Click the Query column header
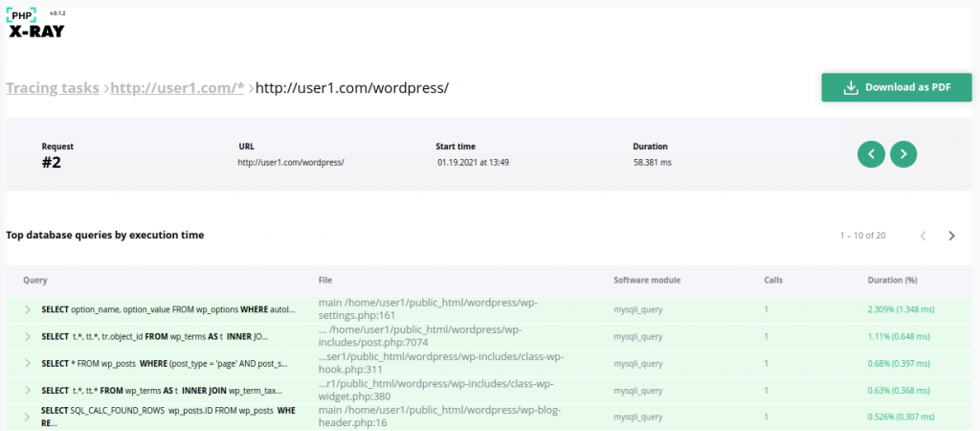This screenshot has height=431, width=980. click(x=35, y=281)
